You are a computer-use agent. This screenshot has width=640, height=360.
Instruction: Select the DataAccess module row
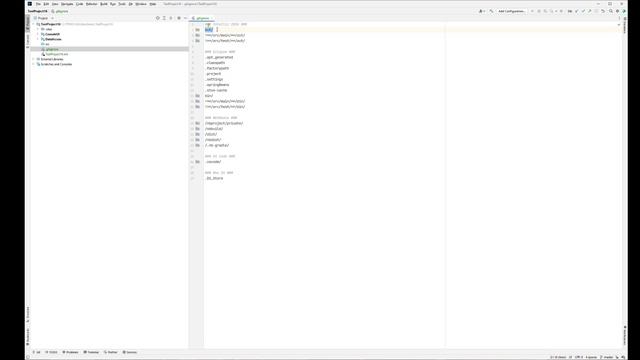[x=109, y=39]
